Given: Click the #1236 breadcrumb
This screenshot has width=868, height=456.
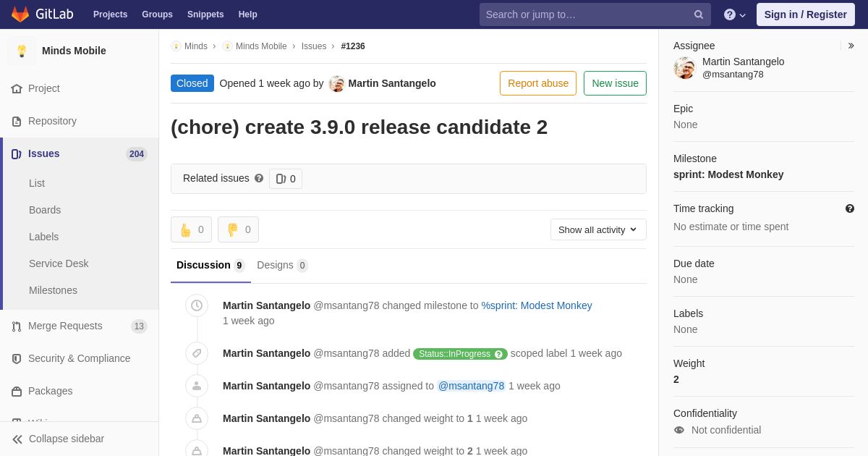Looking at the screenshot, I should [353, 46].
